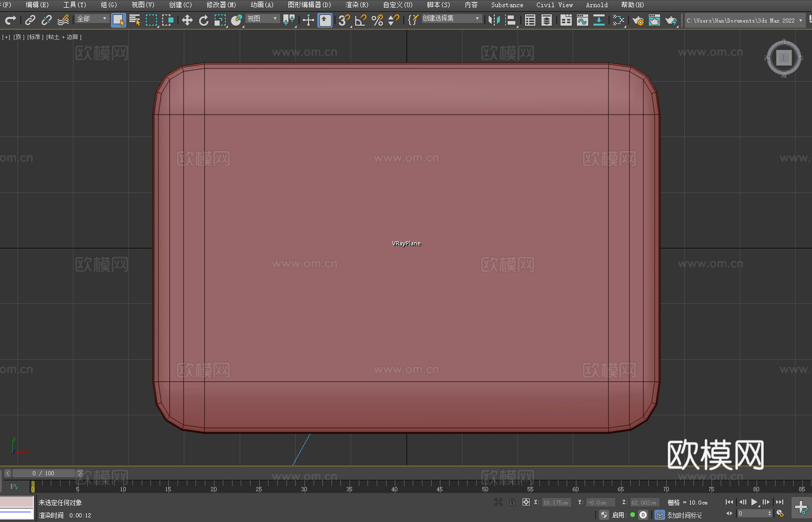The image size is (812, 522).
Task: Toggle the selection lock icon
Action: click(x=512, y=502)
